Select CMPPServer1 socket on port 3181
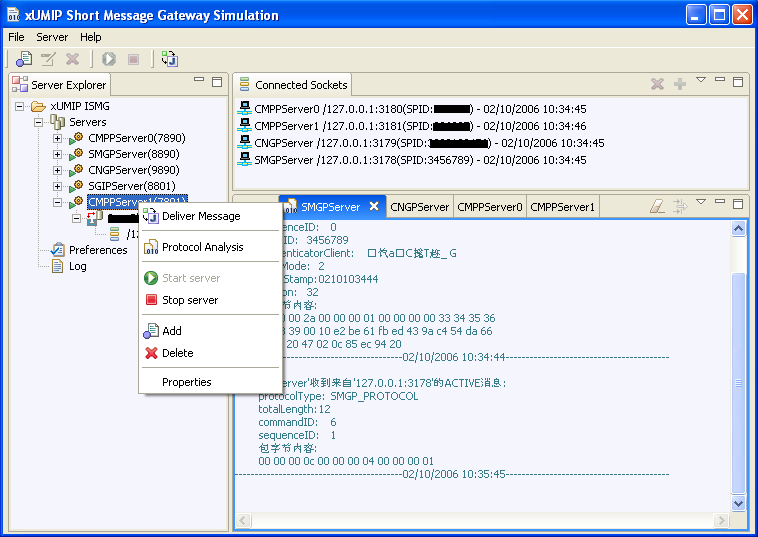The image size is (758, 537). [x=411, y=126]
